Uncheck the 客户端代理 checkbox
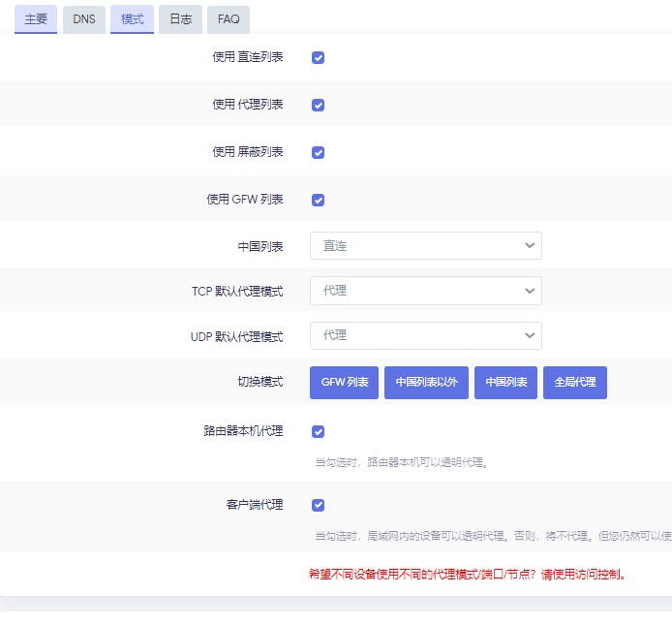Screen dimensions: 672x625 coord(318,505)
